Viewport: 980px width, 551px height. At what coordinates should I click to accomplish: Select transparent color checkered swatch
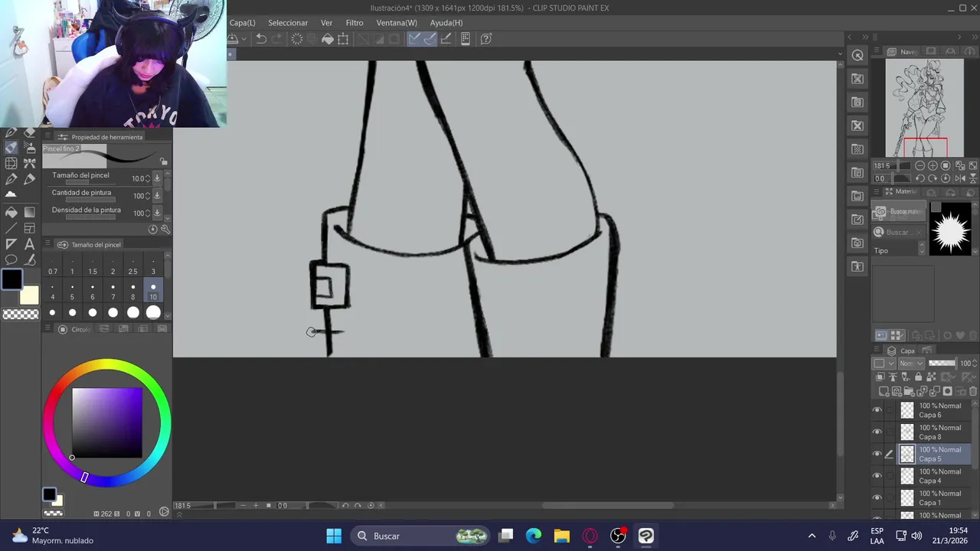(20, 315)
